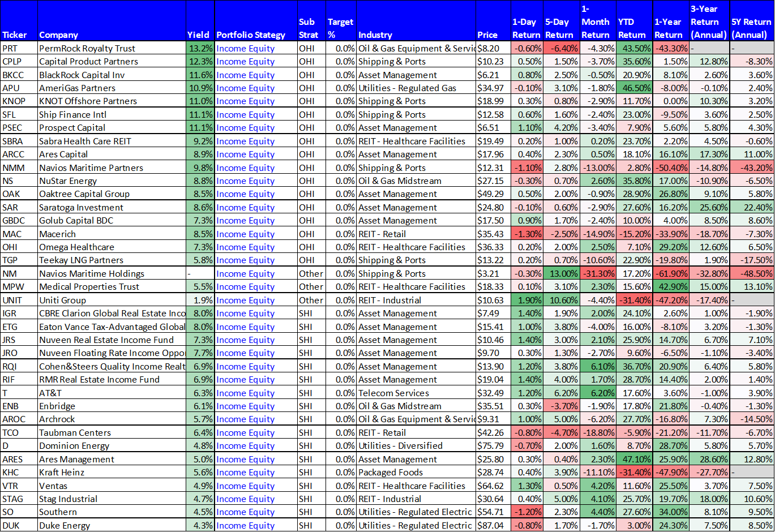
Task: Click the REIT - Industrial cell for STAG
Action: pyautogui.click(x=416, y=499)
